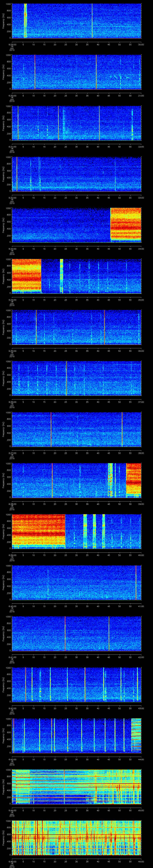Click the "6:37:00" start time label
The width and height of the screenshot is (153, 868).
click(x=12, y=453)
